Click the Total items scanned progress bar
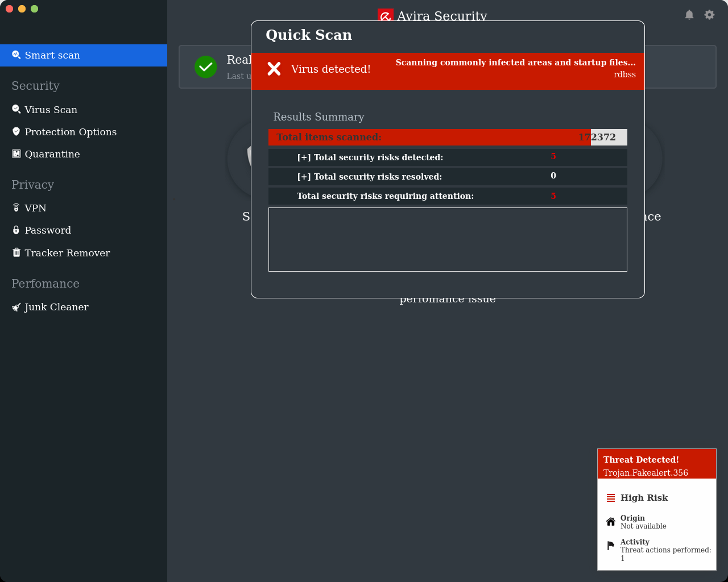Screen dimensions: 728x582 (448, 137)
